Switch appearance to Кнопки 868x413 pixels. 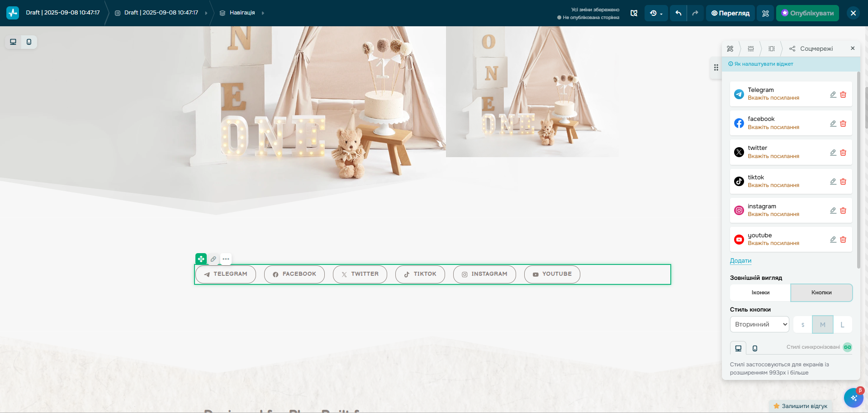coord(821,293)
